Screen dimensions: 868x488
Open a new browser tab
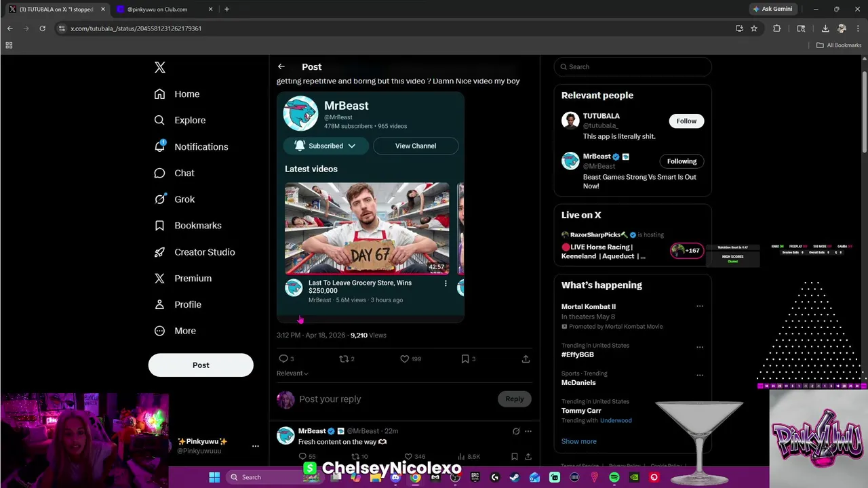(226, 9)
